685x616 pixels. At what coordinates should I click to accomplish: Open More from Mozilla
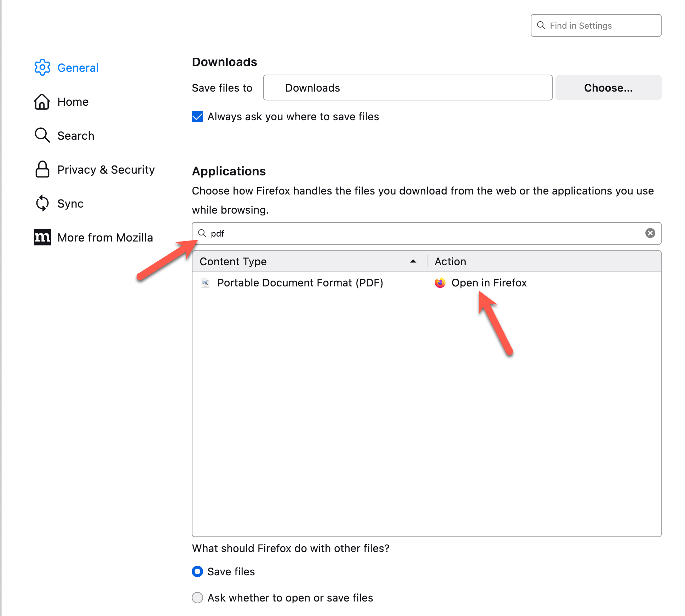coord(105,237)
